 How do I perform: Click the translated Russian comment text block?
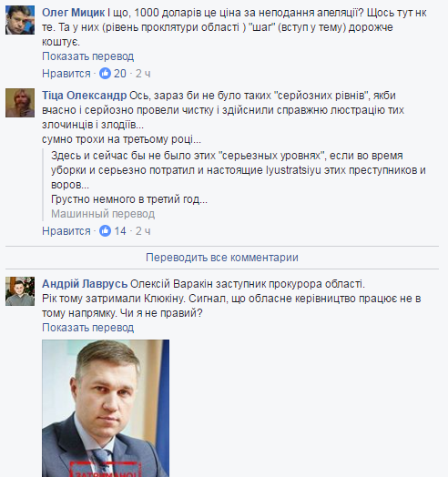pyautogui.click(x=239, y=178)
